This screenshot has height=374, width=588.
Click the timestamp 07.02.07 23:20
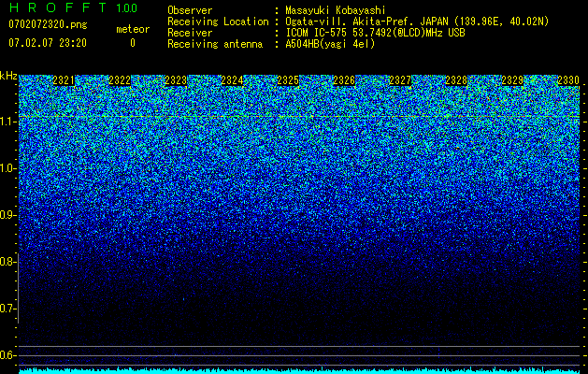coord(48,43)
